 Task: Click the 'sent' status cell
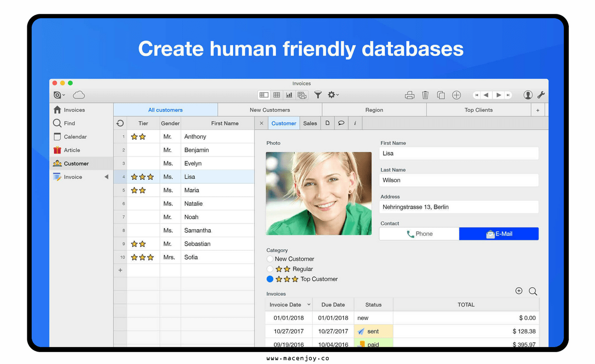coord(373,331)
